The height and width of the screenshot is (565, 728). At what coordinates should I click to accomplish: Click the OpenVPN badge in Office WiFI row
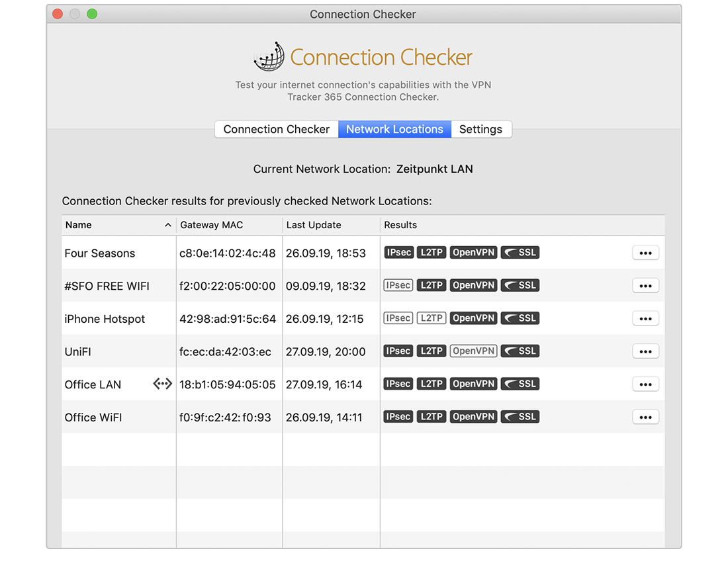473,417
